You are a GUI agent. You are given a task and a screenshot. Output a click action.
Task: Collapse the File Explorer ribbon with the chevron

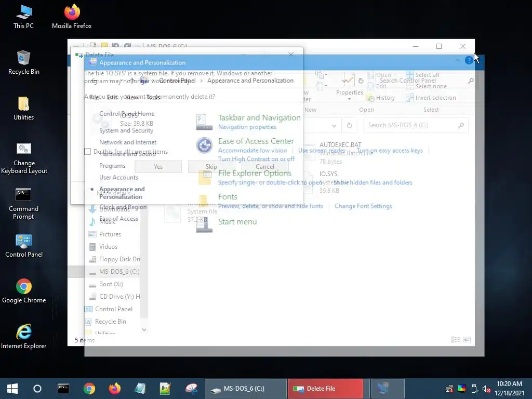457,60
